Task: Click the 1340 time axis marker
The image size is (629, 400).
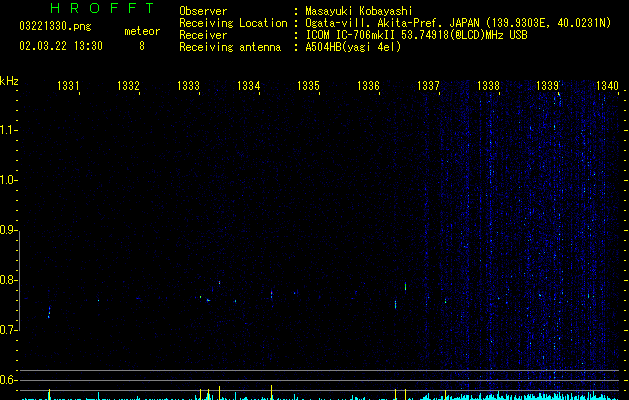Action: (x=607, y=85)
